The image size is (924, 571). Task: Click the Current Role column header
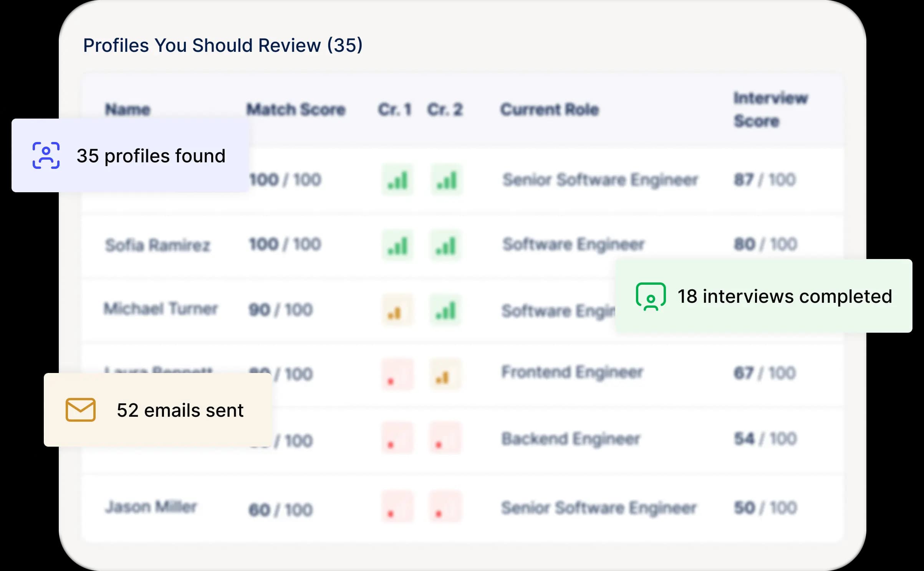[549, 110]
